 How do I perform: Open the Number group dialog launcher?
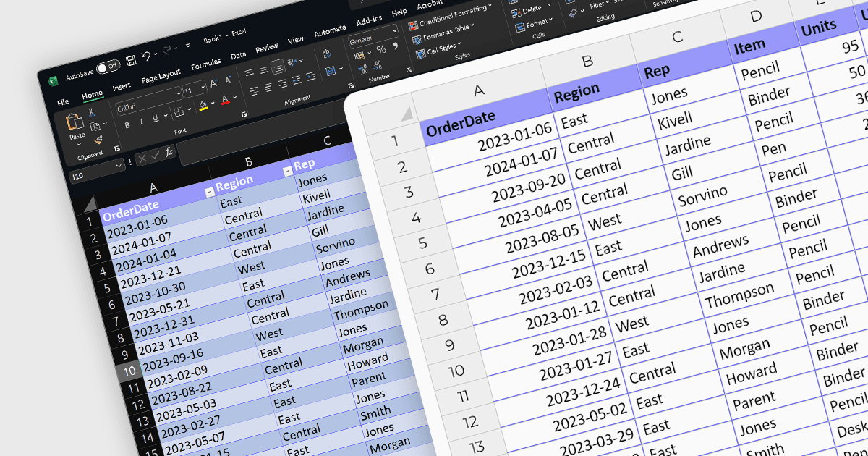point(409,70)
